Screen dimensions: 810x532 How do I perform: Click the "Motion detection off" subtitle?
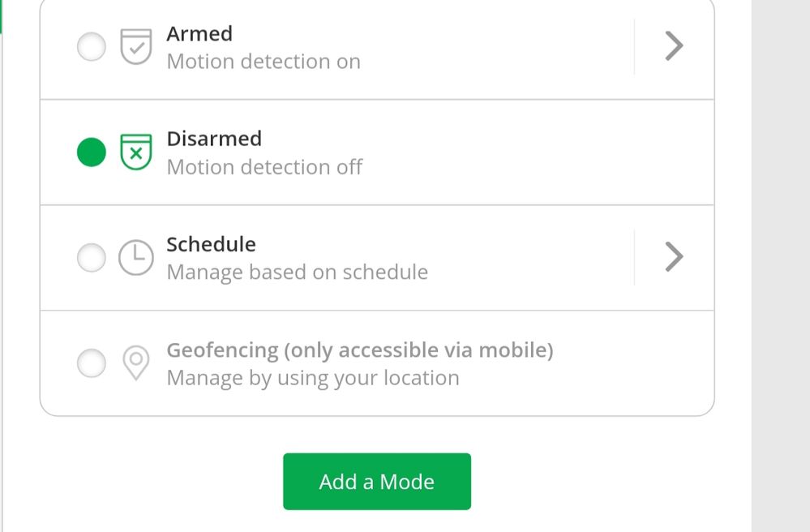click(x=264, y=167)
